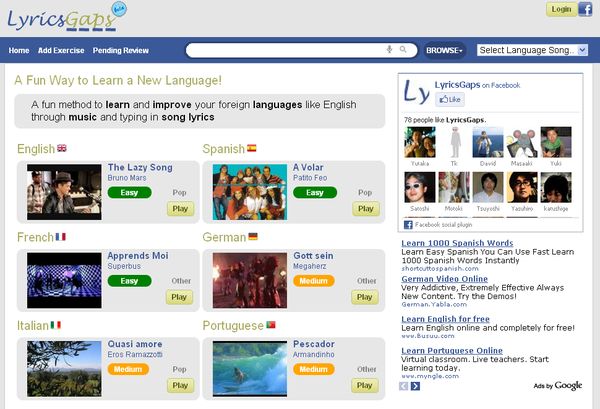Open Satoshi's profile picture
This screenshot has height=409, width=600.
[x=420, y=187]
